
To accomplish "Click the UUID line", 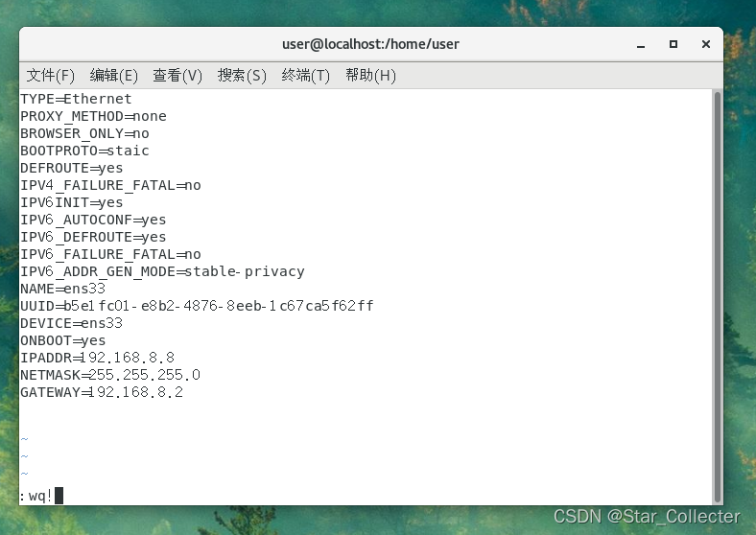I will tap(197, 306).
